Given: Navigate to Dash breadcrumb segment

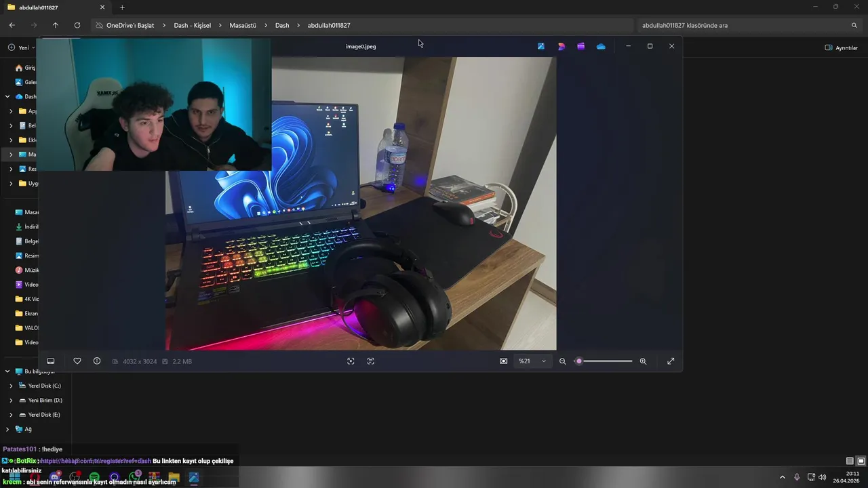Looking at the screenshot, I should coord(282,25).
